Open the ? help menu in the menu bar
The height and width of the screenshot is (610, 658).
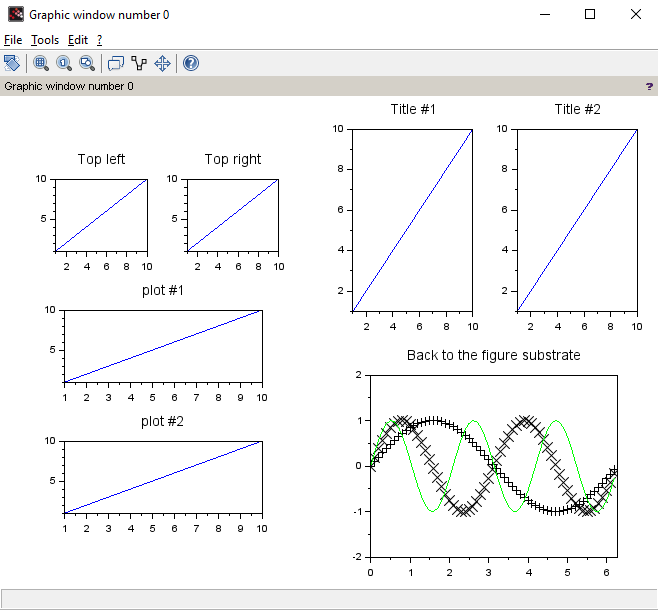click(x=99, y=40)
